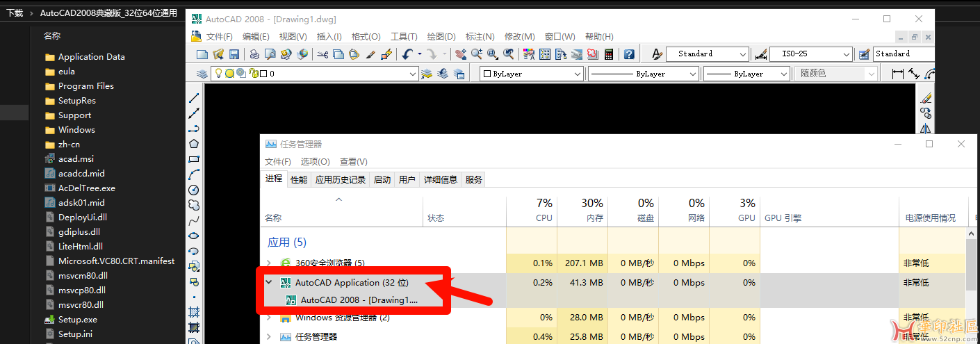Select the Support folder in explorer
Viewport: 980px width, 344px height.
[x=74, y=115]
